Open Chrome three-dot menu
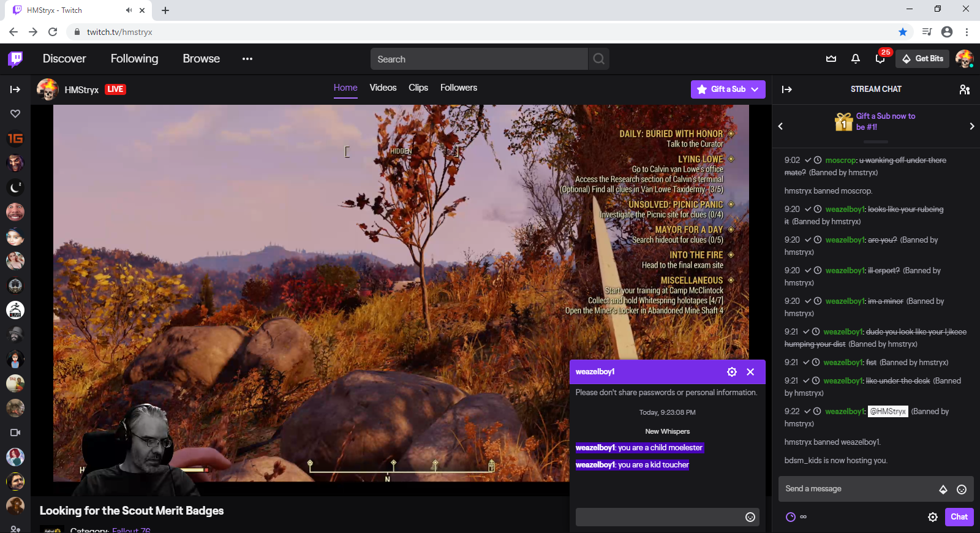This screenshot has width=980, height=533. 967,32
